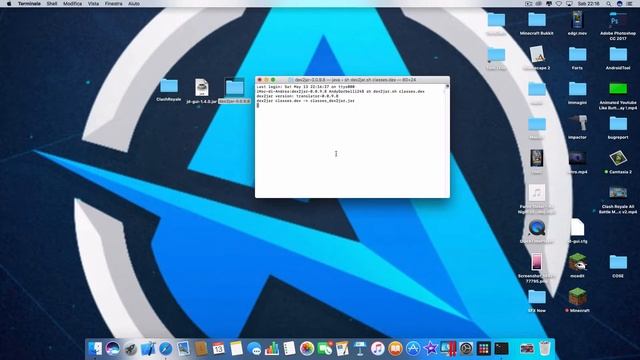Open Siri from the dock
Image resolution: width=640 pixels, height=360 pixels.
pyautogui.click(x=113, y=349)
